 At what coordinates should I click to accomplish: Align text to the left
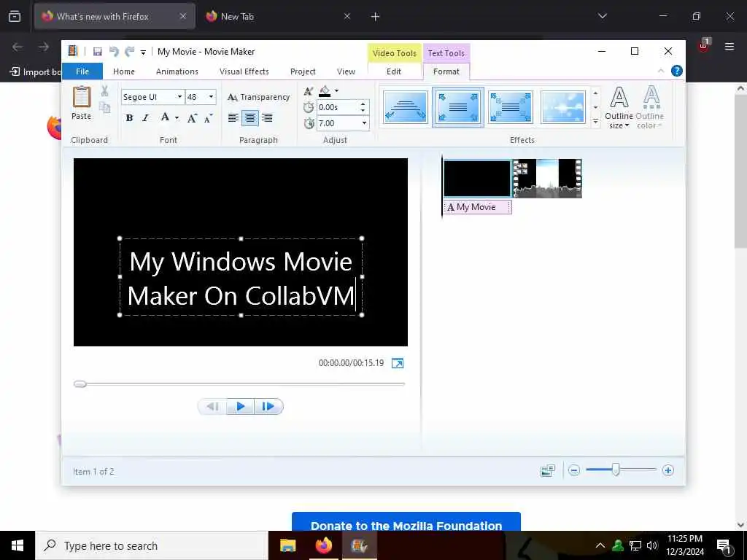click(233, 117)
